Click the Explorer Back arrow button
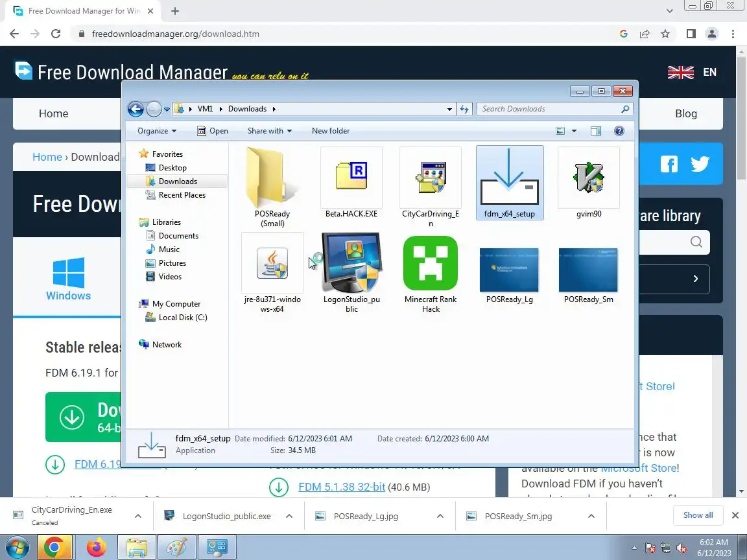 [x=136, y=109]
